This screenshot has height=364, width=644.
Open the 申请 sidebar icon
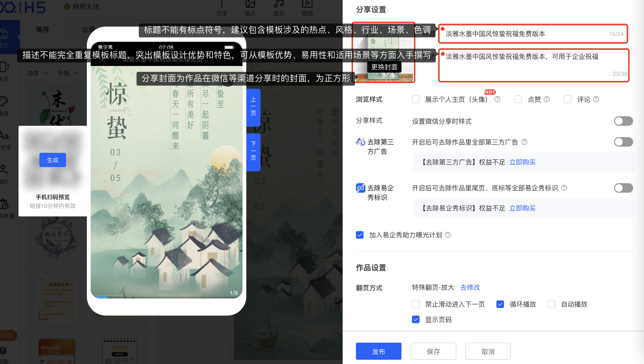[x=4, y=204]
